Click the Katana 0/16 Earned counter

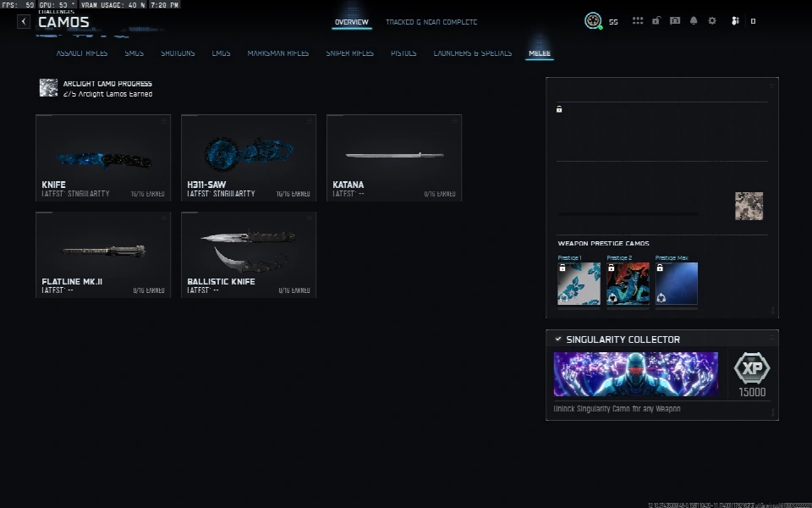440,193
